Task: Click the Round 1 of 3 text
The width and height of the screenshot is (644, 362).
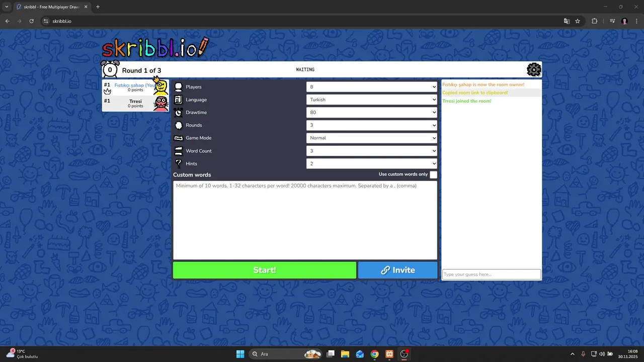Action: (141, 70)
